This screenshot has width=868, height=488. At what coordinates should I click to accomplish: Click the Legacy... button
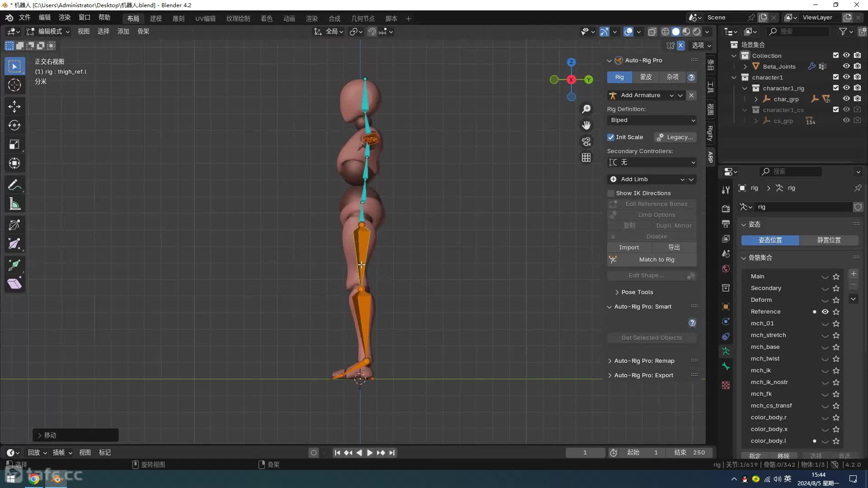click(x=675, y=137)
